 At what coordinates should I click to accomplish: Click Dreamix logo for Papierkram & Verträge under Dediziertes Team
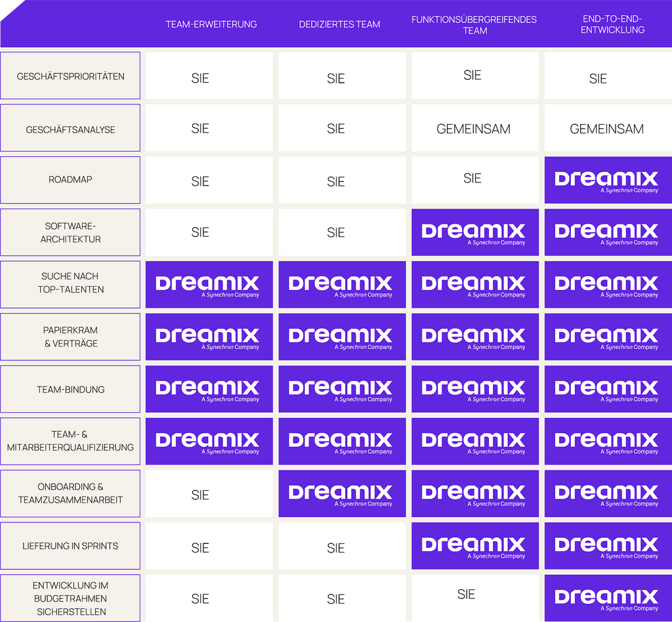tap(341, 337)
